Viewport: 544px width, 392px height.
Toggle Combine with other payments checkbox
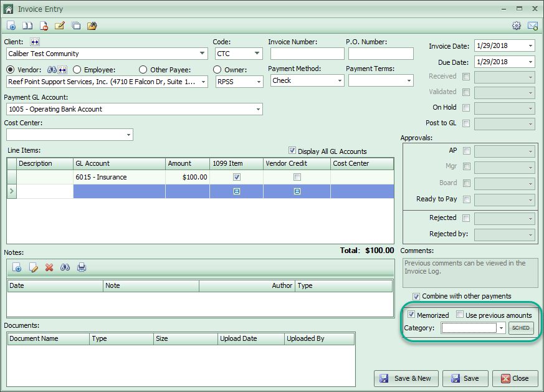pyautogui.click(x=416, y=296)
